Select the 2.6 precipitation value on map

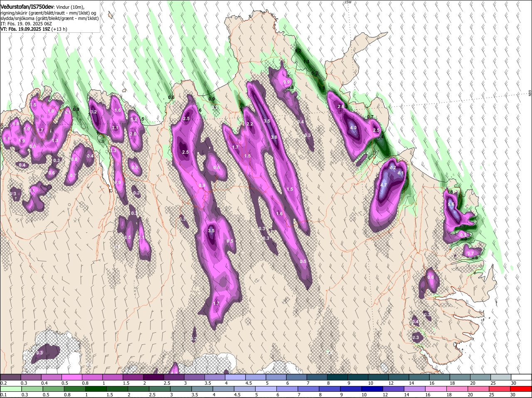tap(341, 106)
